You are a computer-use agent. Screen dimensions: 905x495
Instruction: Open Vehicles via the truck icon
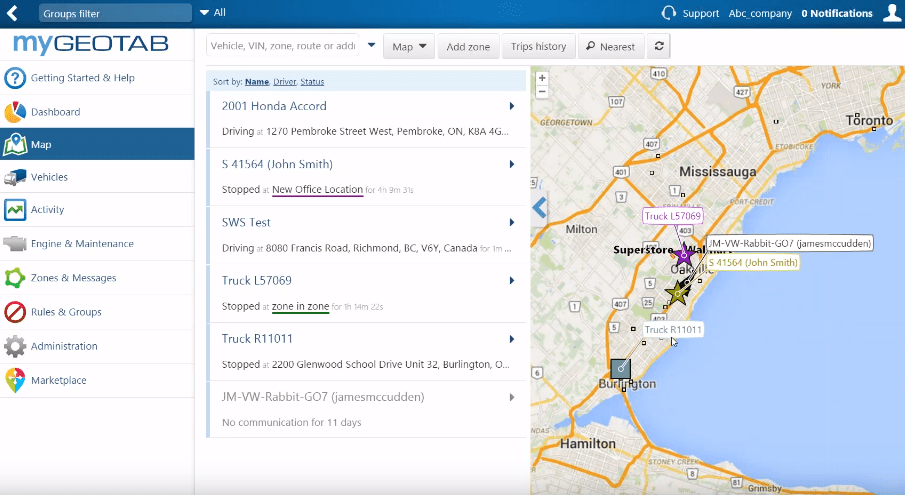(15, 177)
